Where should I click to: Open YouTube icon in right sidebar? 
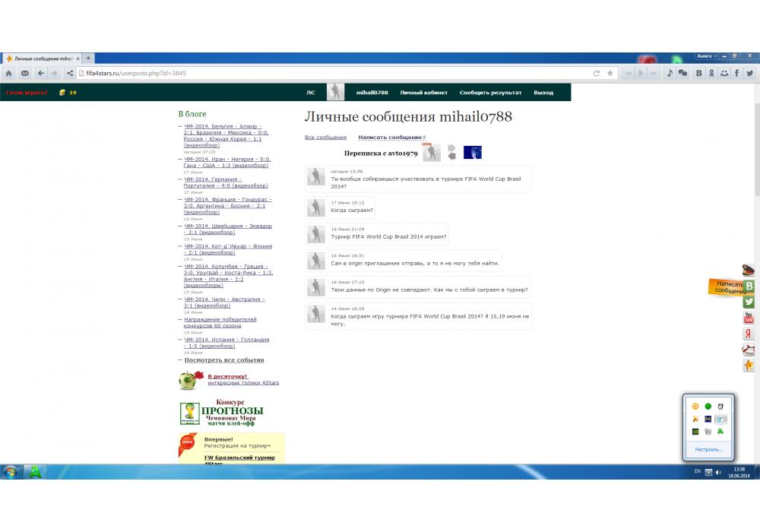749,318
